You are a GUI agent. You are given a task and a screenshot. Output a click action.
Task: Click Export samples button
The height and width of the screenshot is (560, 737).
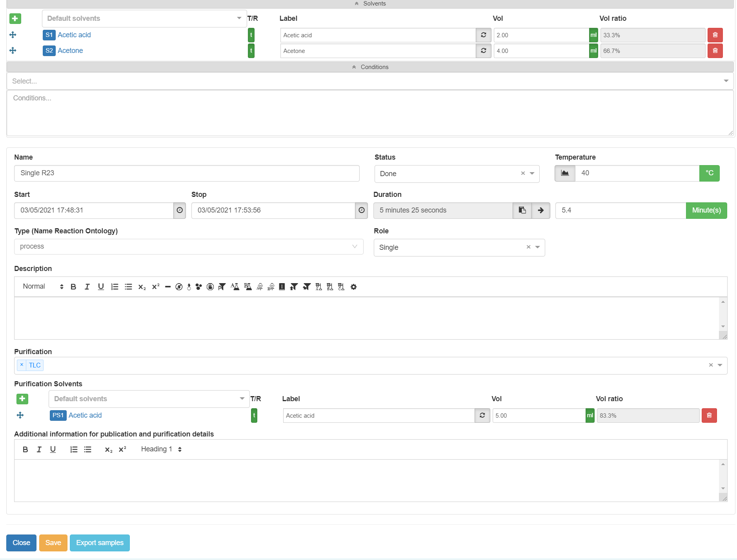tap(100, 543)
